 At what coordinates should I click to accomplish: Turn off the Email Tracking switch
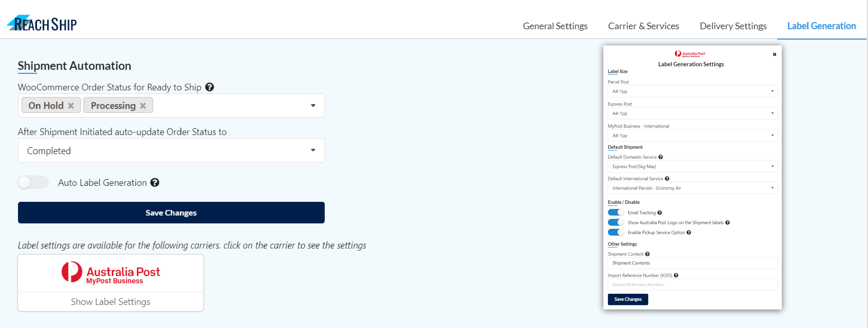coord(616,212)
